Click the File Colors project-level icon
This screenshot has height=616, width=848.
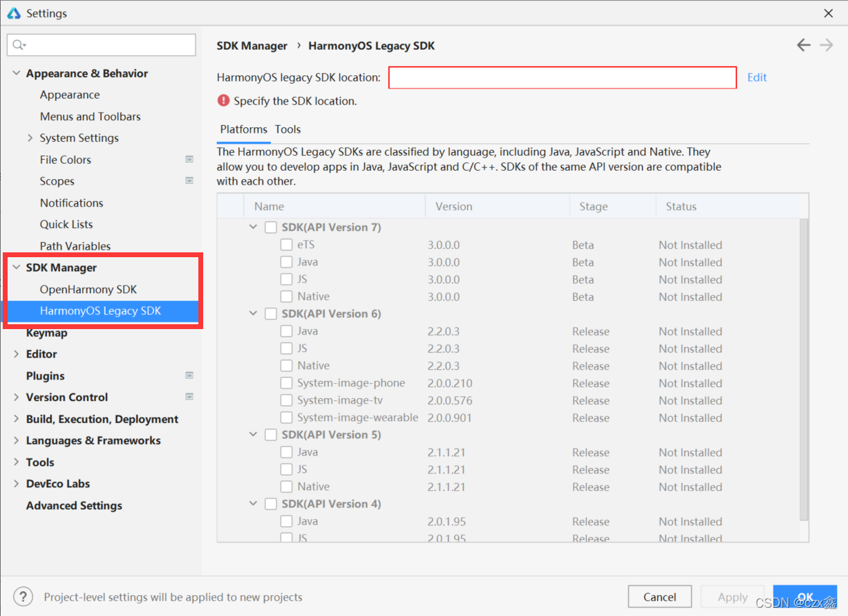point(189,159)
